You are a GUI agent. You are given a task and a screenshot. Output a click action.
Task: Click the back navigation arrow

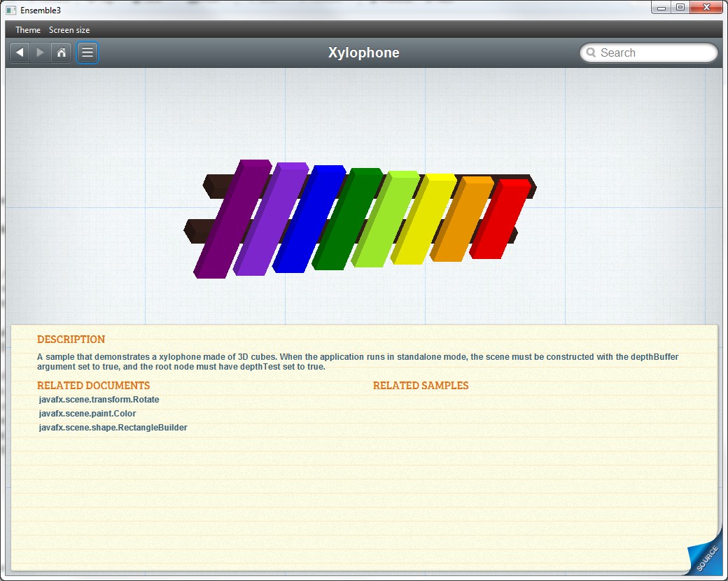click(20, 52)
